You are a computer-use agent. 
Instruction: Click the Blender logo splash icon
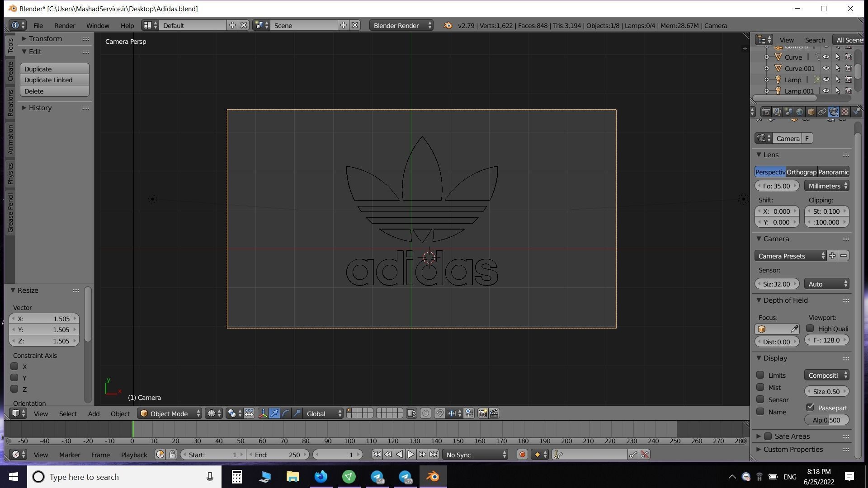448,25
